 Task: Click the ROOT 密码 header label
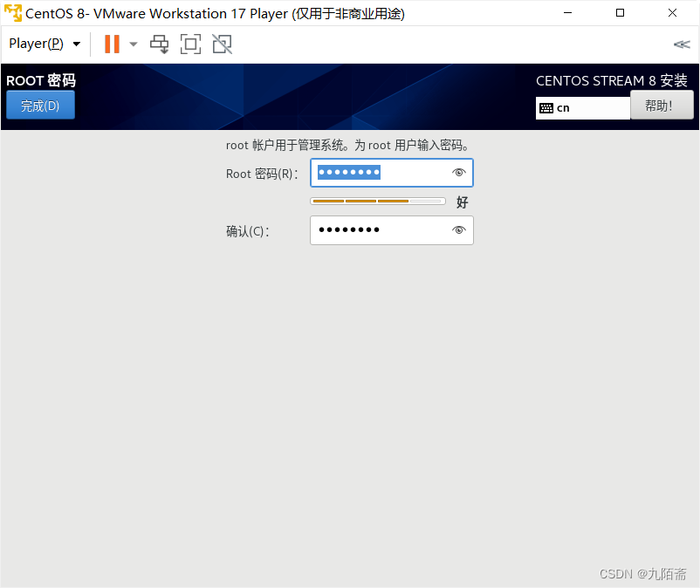click(40, 80)
